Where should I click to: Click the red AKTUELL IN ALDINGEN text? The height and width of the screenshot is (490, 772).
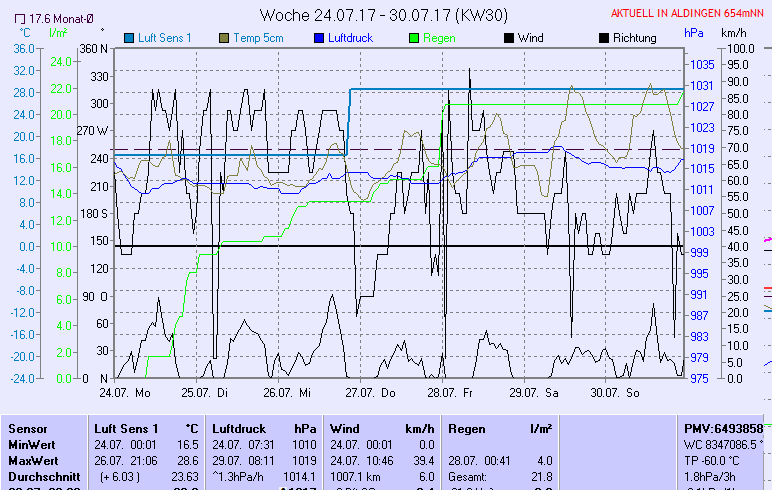click(690, 14)
